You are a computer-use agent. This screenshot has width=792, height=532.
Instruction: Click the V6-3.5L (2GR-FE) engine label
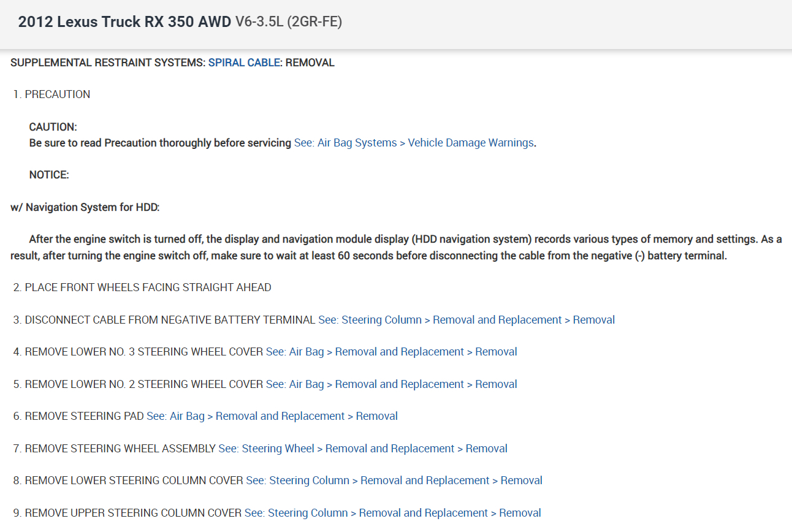pyautogui.click(x=289, y=22)
